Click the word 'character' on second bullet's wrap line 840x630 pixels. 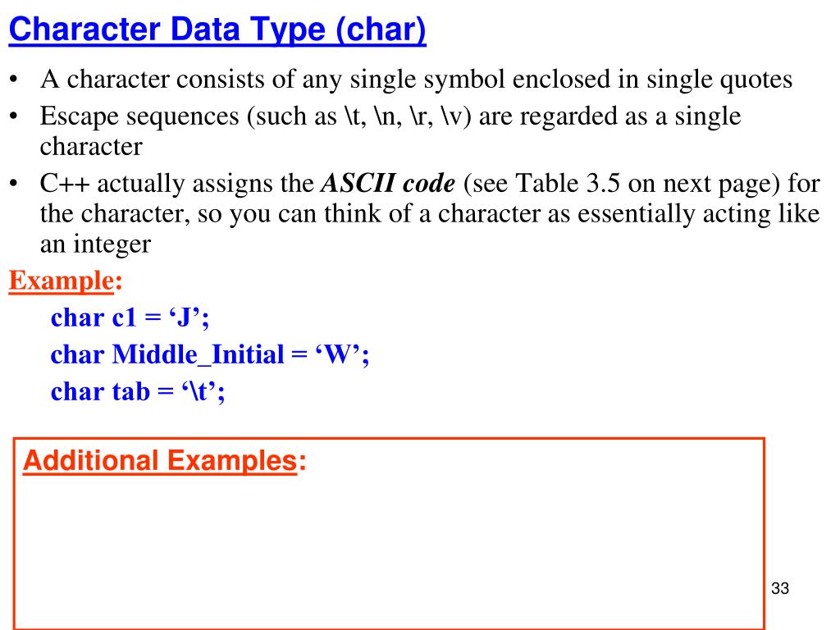point(91,147)
